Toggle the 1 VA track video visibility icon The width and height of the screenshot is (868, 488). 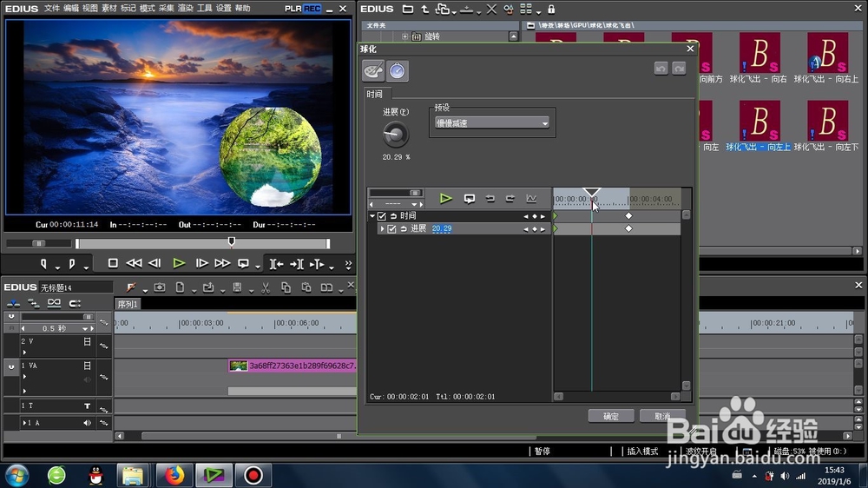[x=87, y=366]
